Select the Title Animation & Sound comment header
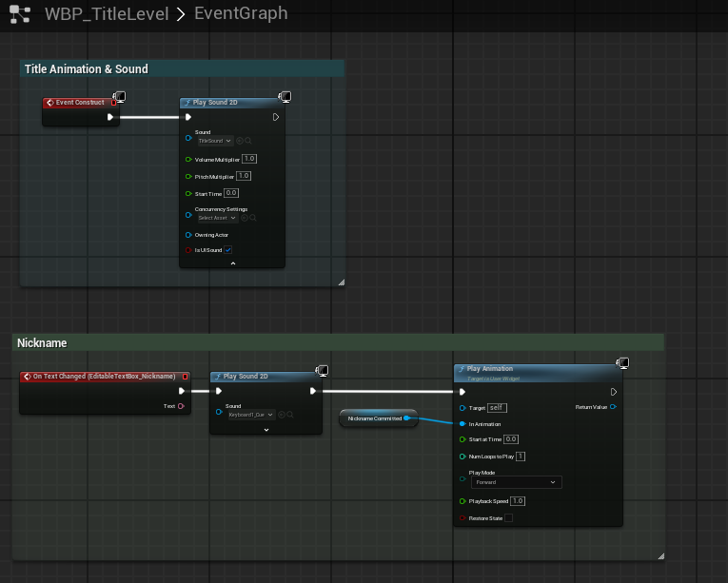The width and height of the screenshot is (728, 583). pos(182,68)
